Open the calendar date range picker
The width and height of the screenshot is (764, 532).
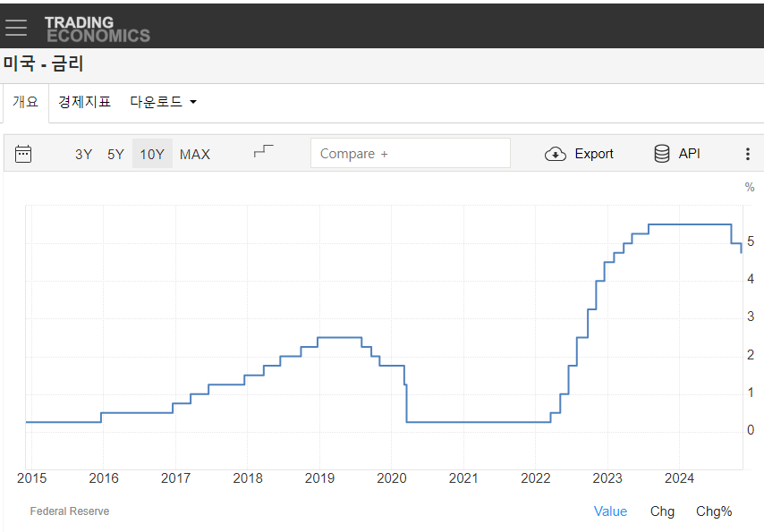(23, 154)
